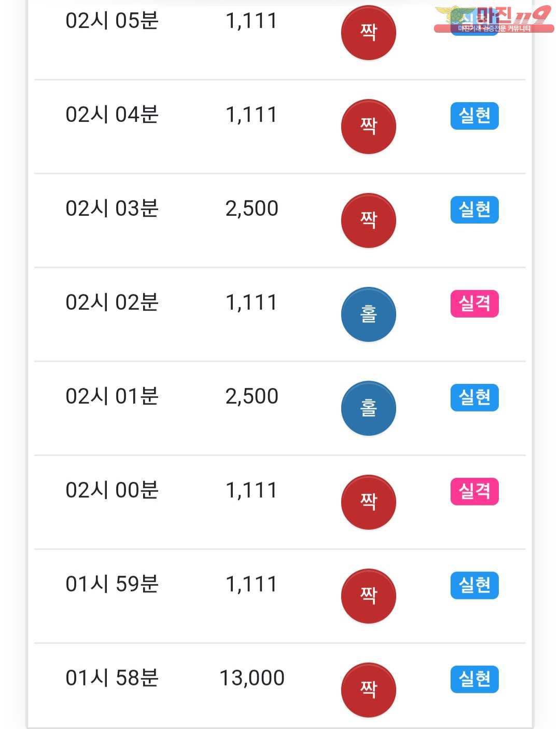Click the 02시 01분 time label
The height and width of the screenshot is (729, 560).
coord(112,396)
